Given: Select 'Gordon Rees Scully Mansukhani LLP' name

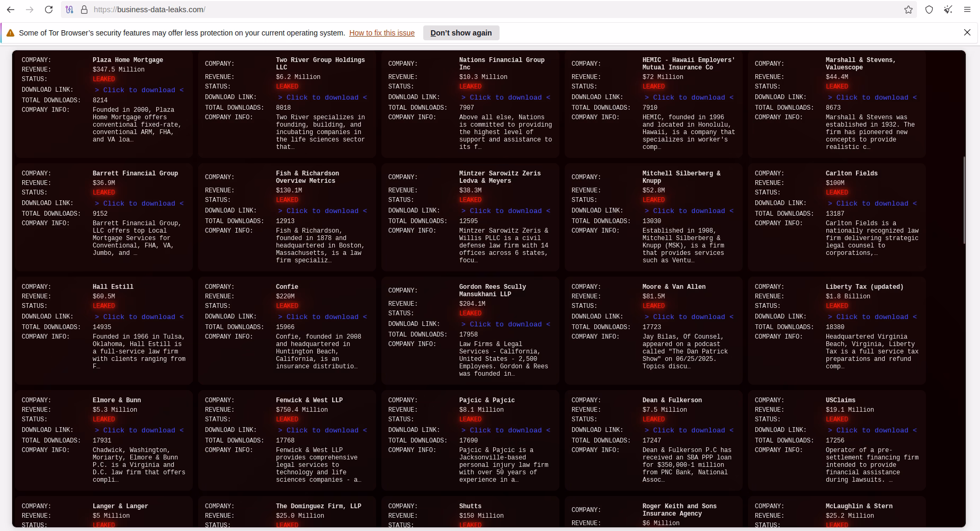Looking at the screenshot, I should 493,290.
